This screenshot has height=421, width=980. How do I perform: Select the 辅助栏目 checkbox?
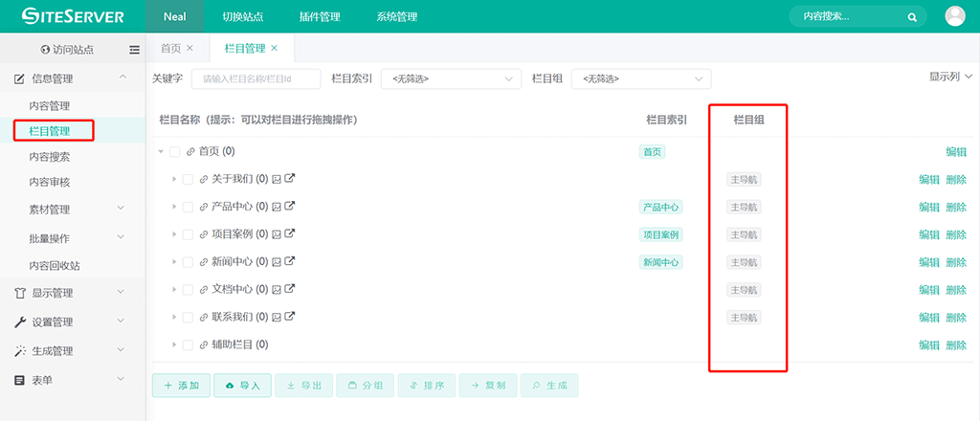point(188,344)
